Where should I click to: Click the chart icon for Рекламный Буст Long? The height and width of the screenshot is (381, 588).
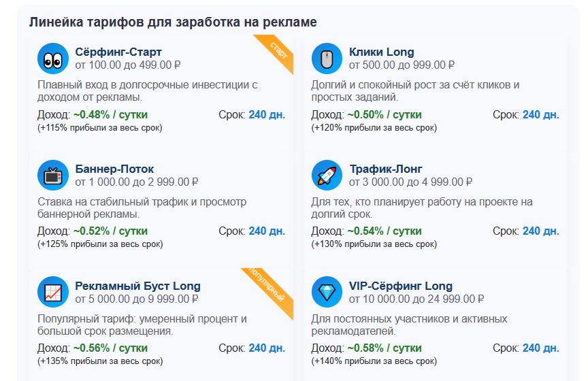[x=52, y=293]
